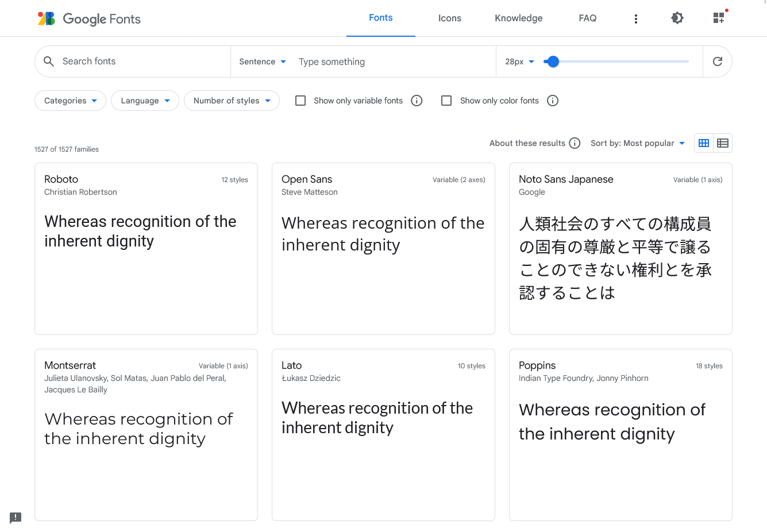Open the Language filter dropdown
The image size is (767, 532).
click(145, 101)
